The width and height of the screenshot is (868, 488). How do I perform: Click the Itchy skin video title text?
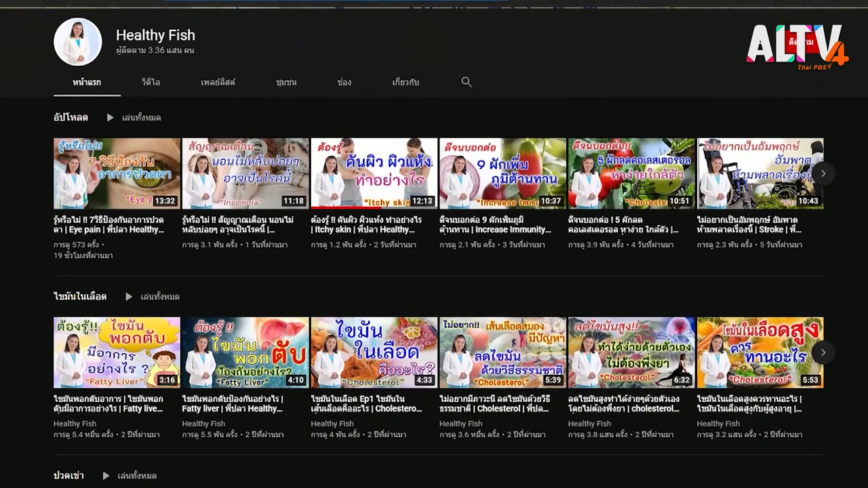point(367,225)
